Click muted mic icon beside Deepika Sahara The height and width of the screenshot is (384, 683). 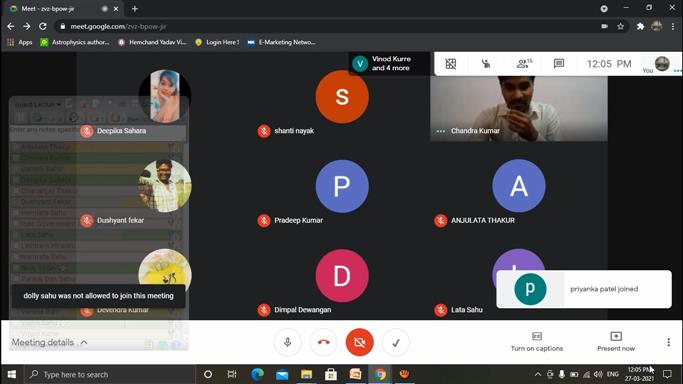point(87,131)
